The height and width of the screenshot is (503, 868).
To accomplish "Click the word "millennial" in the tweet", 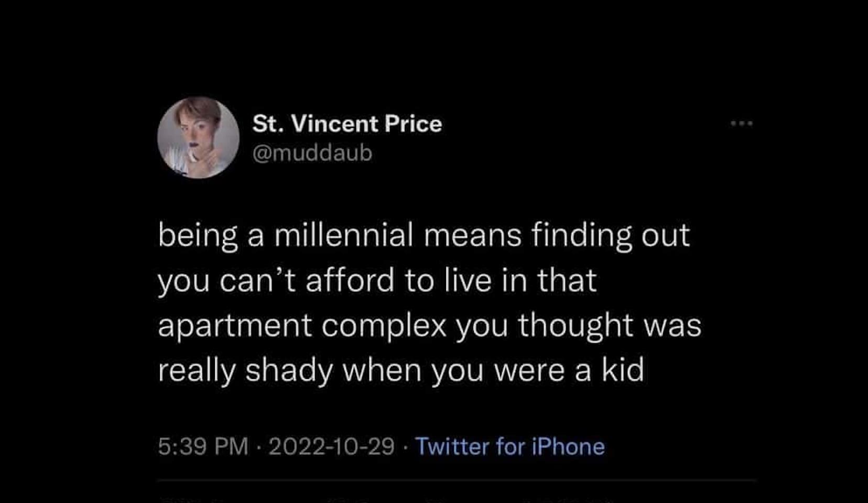I will (344, 235).
